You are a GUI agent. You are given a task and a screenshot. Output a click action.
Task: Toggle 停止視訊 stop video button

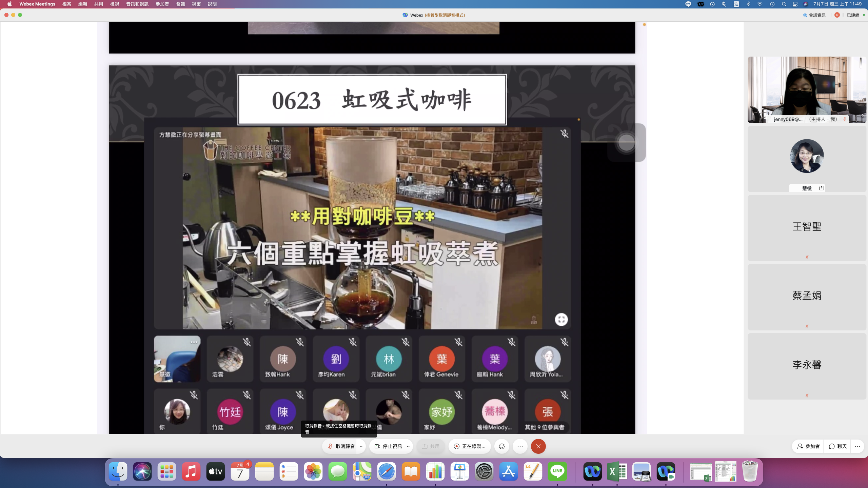[388, 446]
